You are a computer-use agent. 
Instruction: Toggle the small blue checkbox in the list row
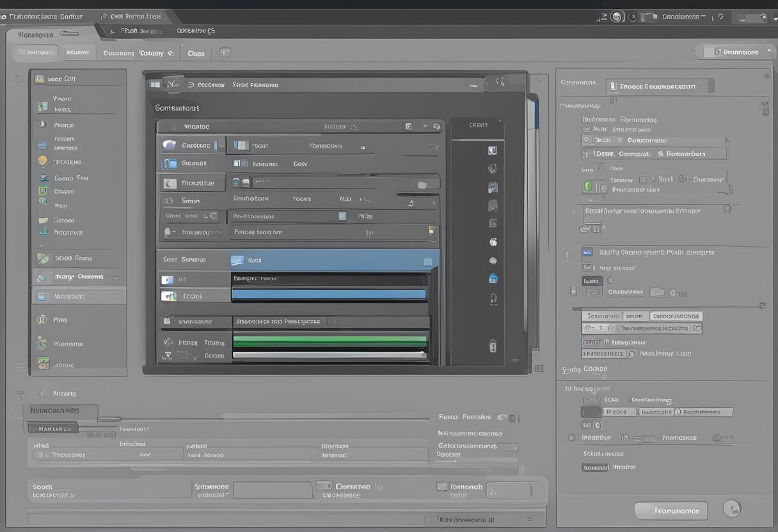point(342,216)
